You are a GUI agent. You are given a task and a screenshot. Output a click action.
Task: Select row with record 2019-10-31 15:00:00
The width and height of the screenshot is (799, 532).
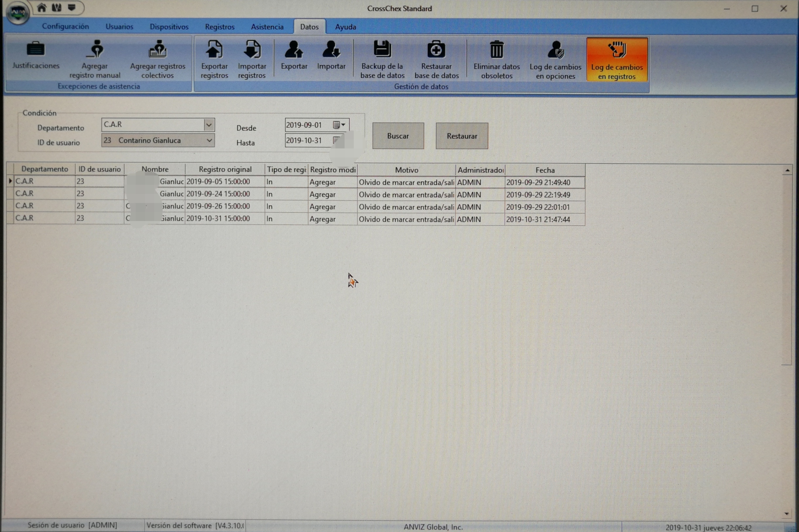pyautogui.click(x=296, y=219)
